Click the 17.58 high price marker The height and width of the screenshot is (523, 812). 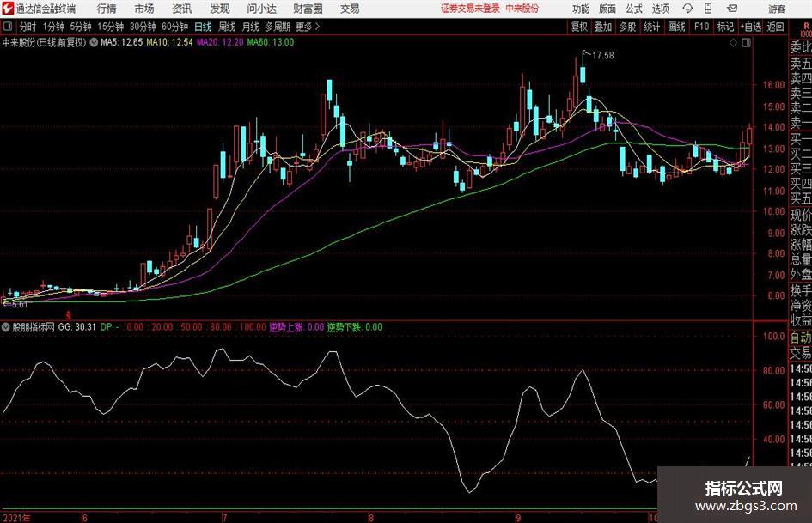pyautogui.click(x=603, y=56)
